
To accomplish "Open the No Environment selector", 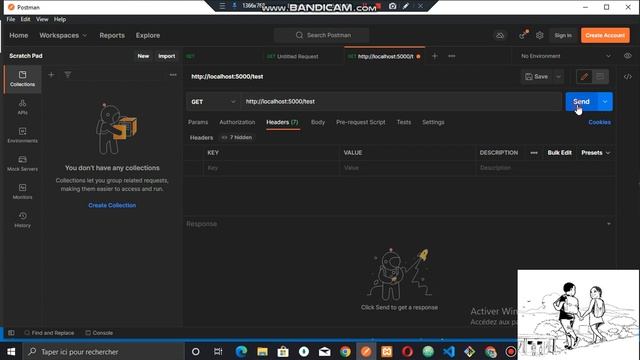I will [565, 56].
